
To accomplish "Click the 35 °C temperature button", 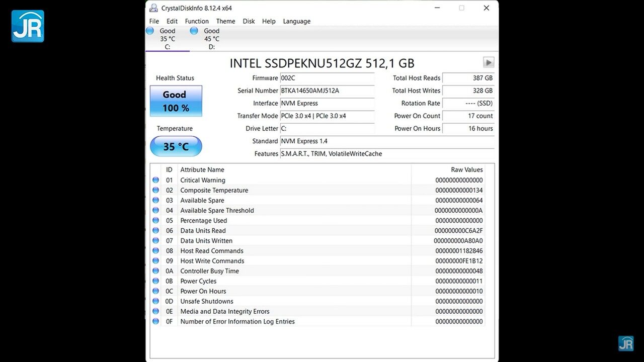I will click(x=176, y=146).
